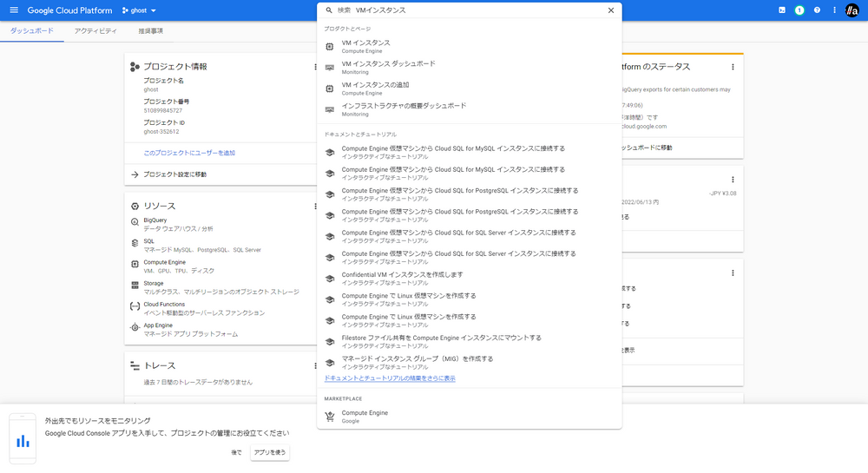The height and width of the screenshot is (473, 868).
Task: Open the hamburger navigation menu
Action: (x=13, y=10)
